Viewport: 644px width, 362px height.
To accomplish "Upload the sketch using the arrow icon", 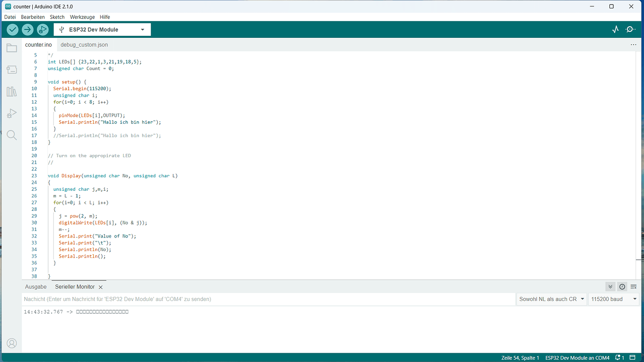I will pyautogui.click(x=27, y=29).
